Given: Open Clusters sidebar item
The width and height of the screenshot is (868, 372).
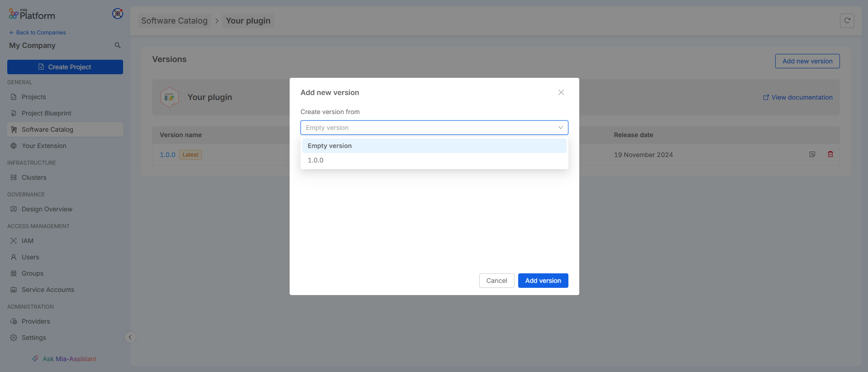Looking at the screenshot, I should click(x=65, y=177).
